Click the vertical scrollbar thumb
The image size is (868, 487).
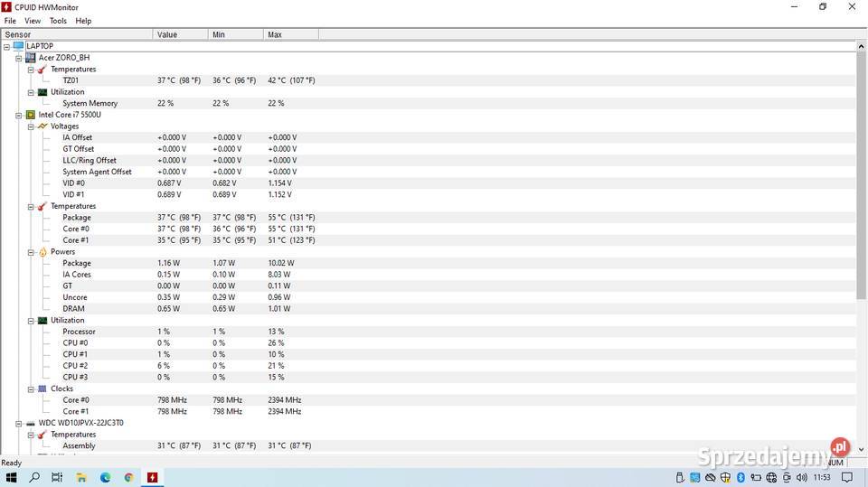862,177
